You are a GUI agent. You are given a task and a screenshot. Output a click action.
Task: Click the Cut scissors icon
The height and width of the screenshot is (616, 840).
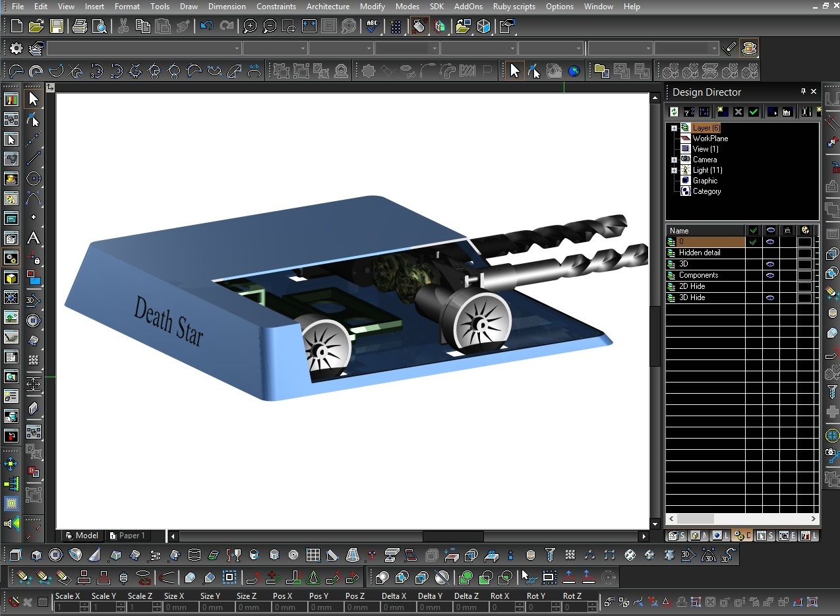coord(123,26)
